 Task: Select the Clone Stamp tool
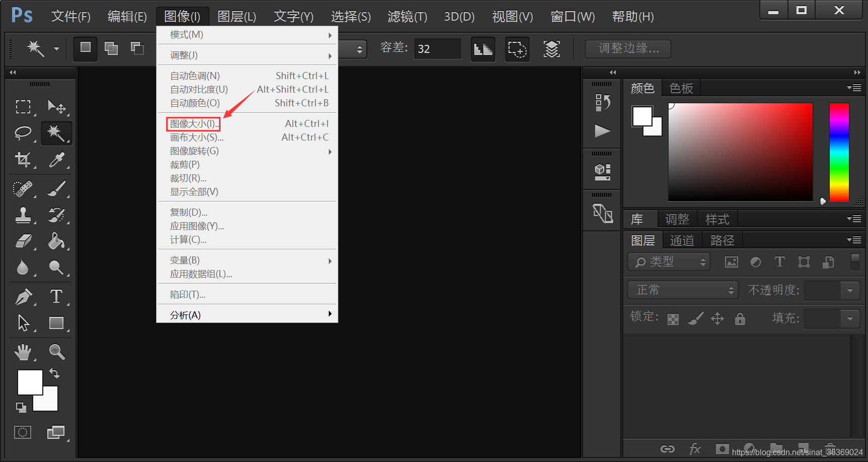23,215
